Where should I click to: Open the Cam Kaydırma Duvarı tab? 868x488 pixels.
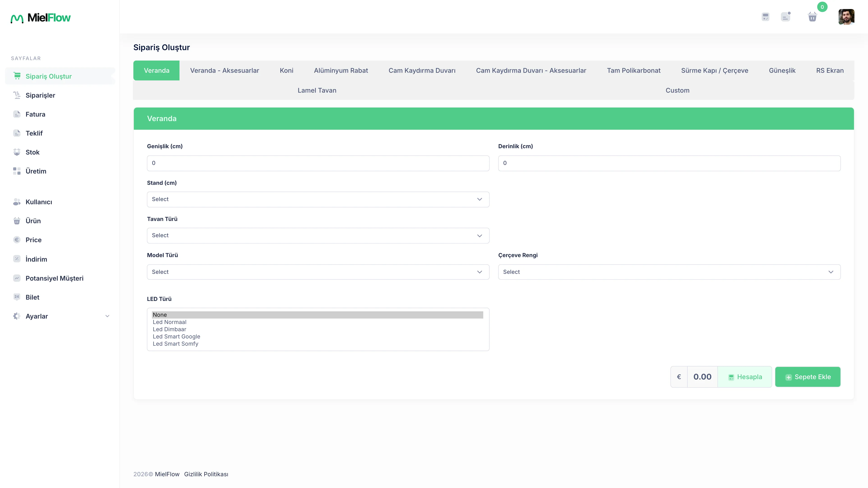click(x=422, y=70)
